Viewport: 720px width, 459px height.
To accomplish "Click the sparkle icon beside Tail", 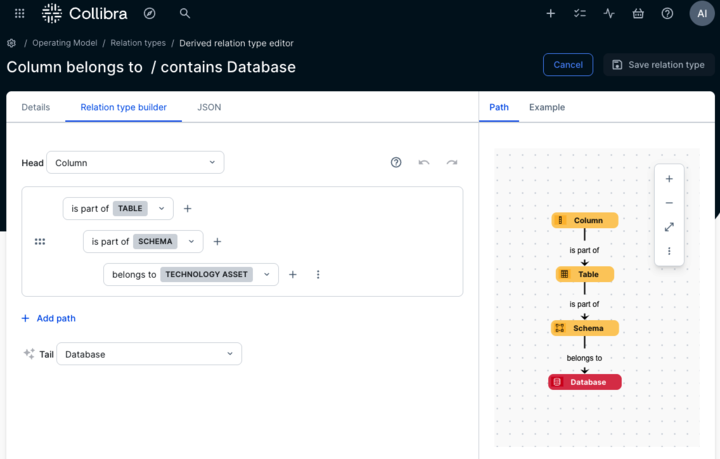I will [29, 354].
